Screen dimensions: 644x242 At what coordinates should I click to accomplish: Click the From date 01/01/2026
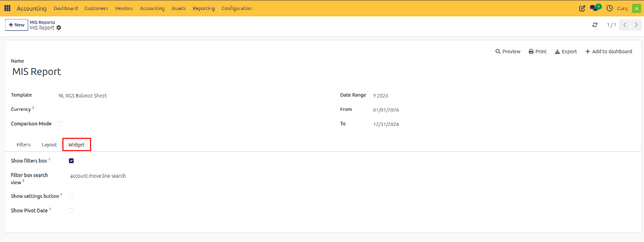point(386,110)
